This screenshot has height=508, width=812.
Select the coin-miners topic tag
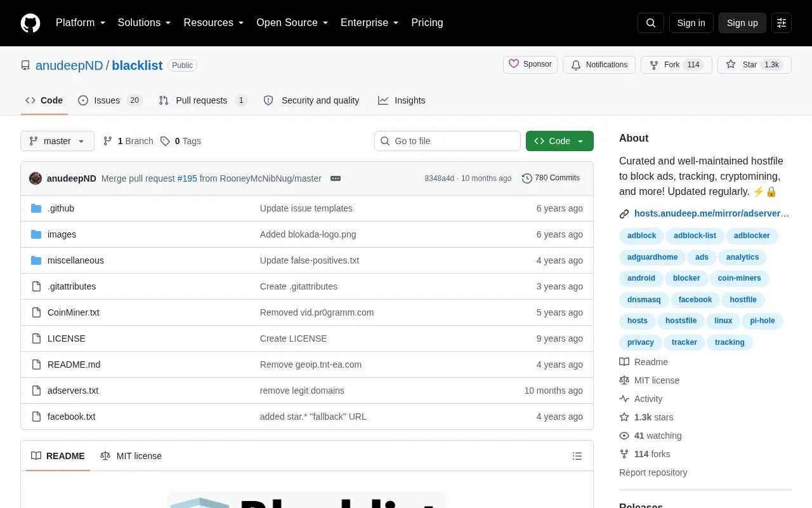[739, 278]
